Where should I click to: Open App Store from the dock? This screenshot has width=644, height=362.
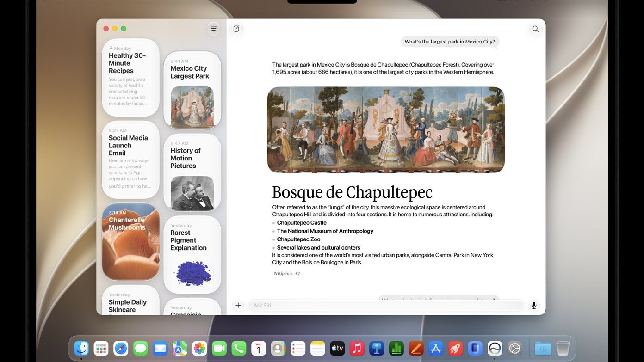(436, 348)
